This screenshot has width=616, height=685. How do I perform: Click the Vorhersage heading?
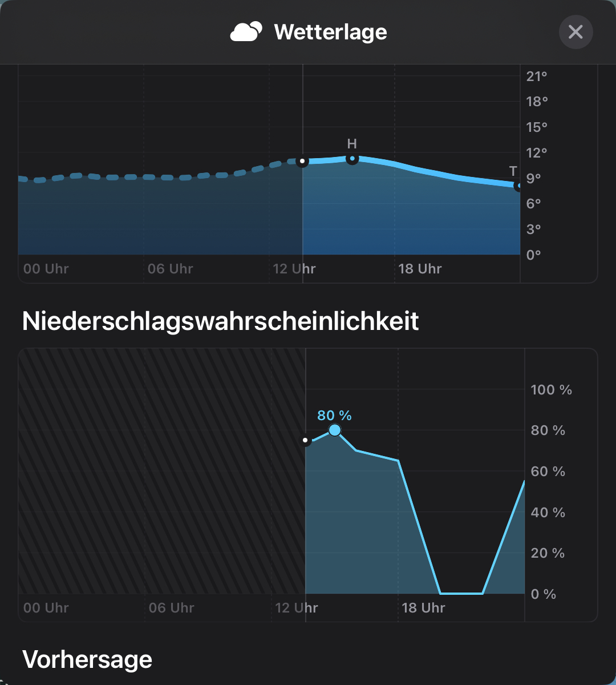point(87,659)
